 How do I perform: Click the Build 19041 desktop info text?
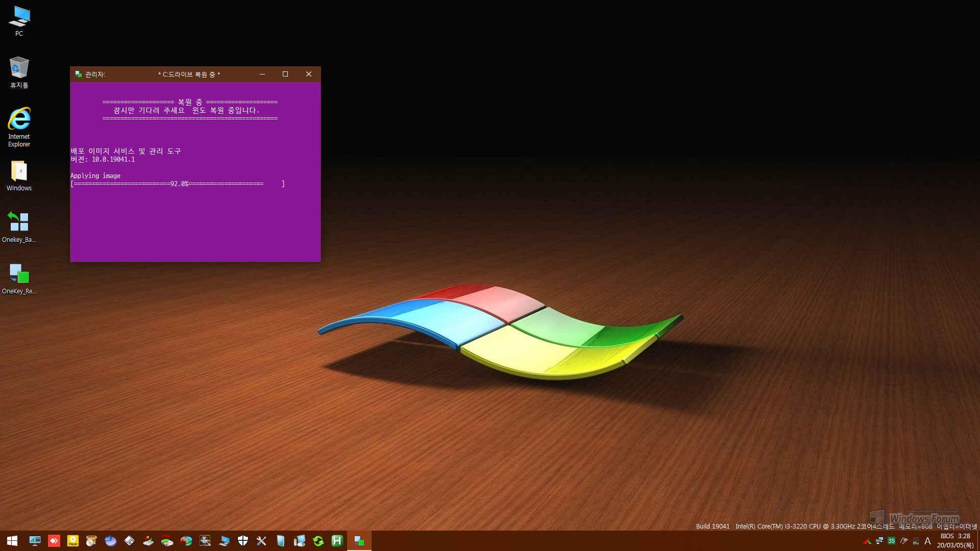coord(713,526)
